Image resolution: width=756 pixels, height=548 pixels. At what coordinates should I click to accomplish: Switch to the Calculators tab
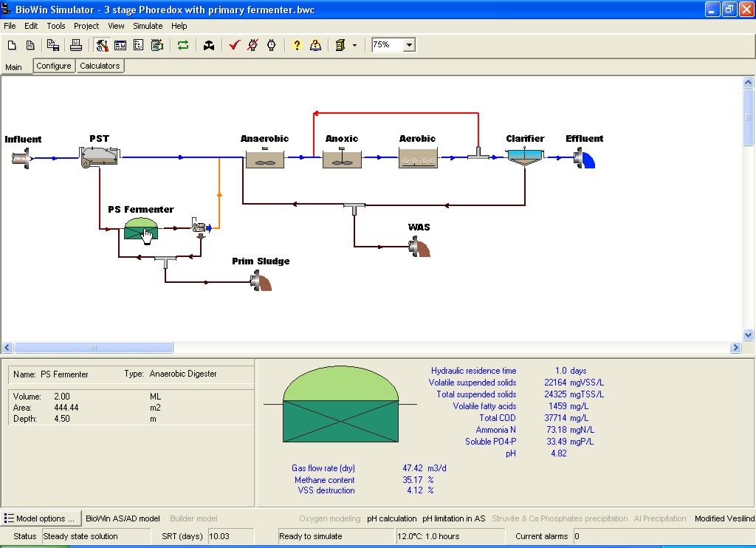point(100,66)
